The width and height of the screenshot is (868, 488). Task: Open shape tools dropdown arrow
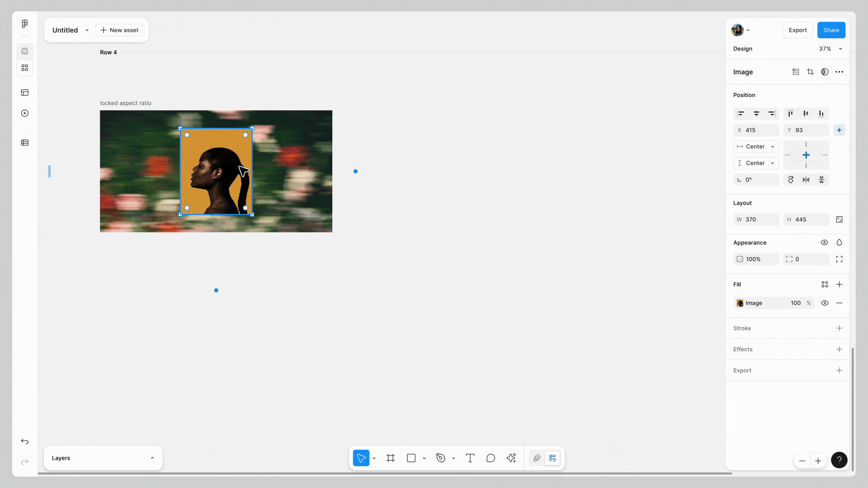[x=424, y=458]
